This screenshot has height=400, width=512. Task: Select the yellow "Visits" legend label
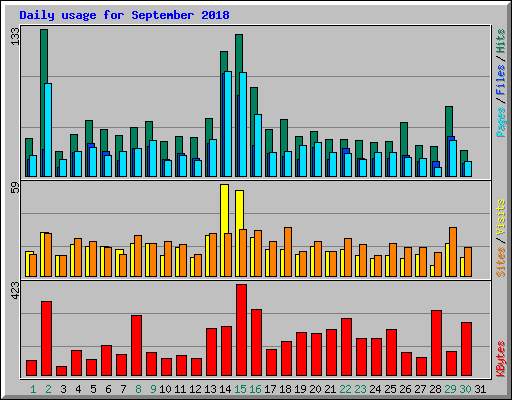click(x=500, y=218)
